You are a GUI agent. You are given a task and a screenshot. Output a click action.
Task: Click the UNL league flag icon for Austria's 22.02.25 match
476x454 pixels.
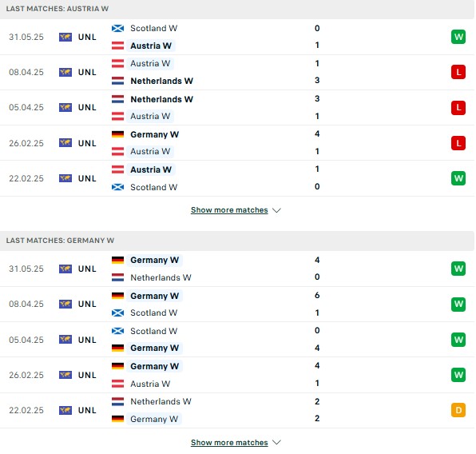click(65, 178)
